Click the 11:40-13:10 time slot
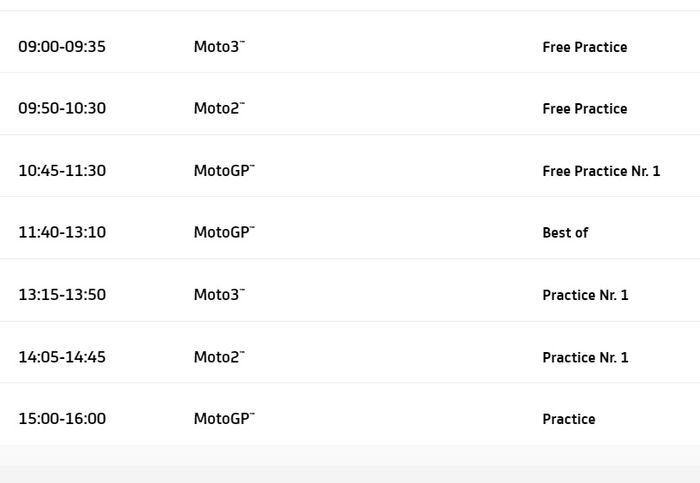This screenshot has height=483, width=700. tap(62, 232)
